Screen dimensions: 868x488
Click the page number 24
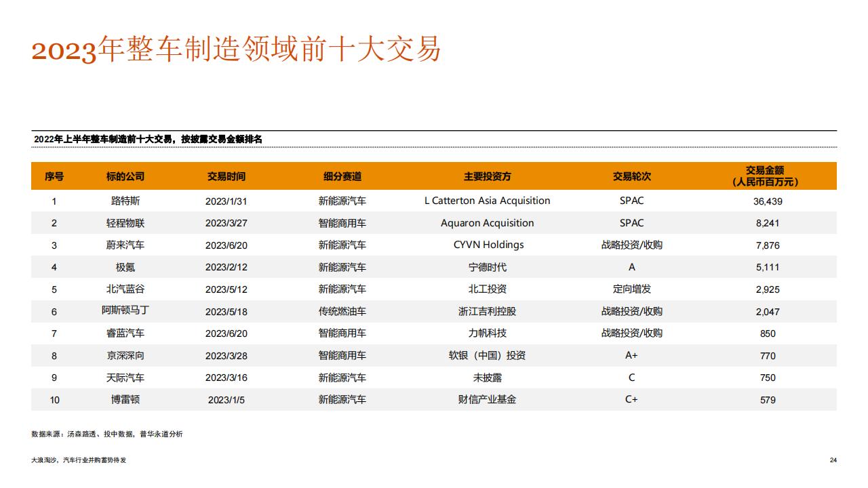tap(833, 460)
